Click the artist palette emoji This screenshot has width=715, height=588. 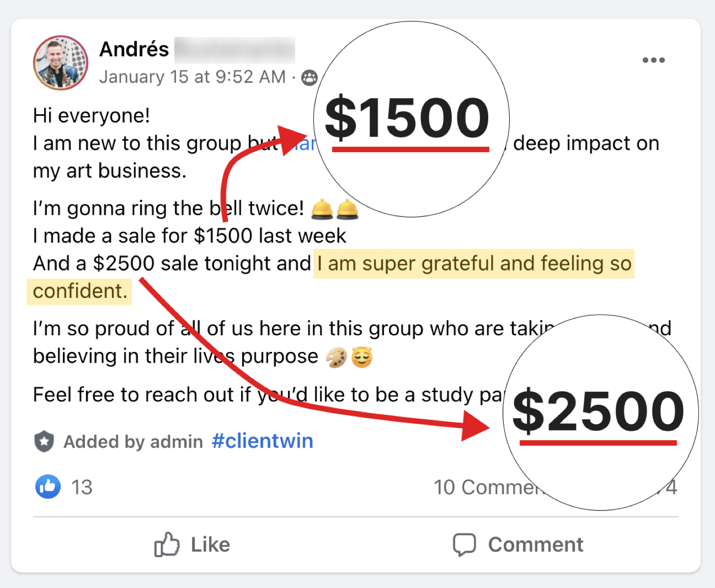click(336, 357)
